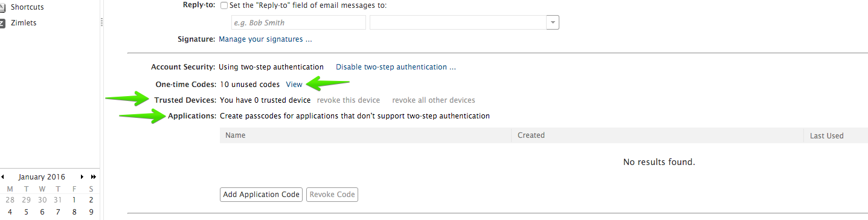Open the Reply-to address dropdown arrow
Screen dimensions: 868x220
552,22
